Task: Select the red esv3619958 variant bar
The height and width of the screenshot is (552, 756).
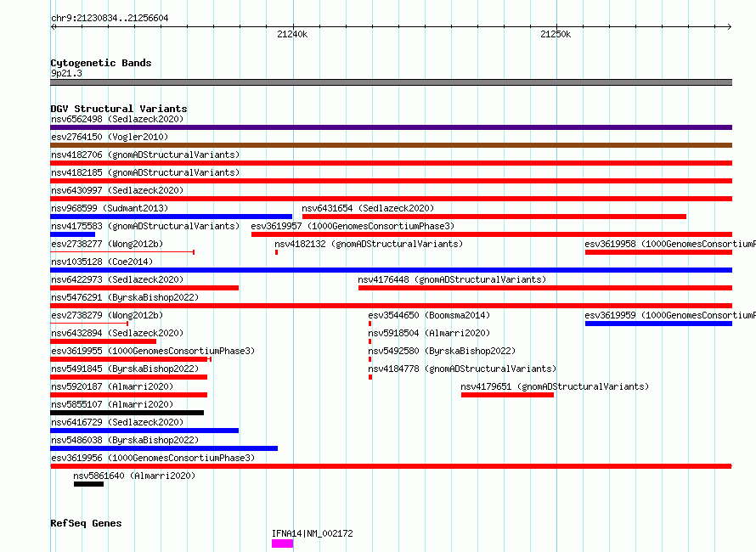Action: click(658, 252)
